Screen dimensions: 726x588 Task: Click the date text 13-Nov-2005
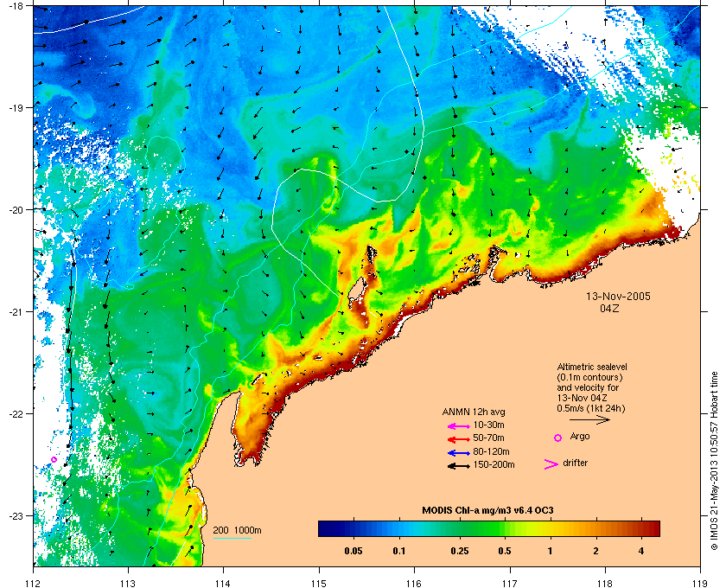click(618, 296)
